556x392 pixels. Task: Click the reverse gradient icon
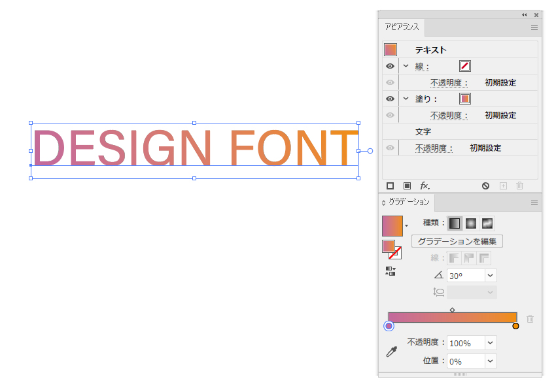click(x=390, y=271)
